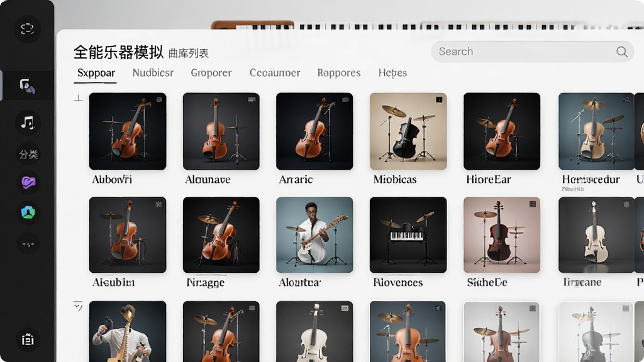Image resolution: width=644 pixels, height=362 pixels.
Task: Collapse the first row using its marker
Action: (78, 98)
